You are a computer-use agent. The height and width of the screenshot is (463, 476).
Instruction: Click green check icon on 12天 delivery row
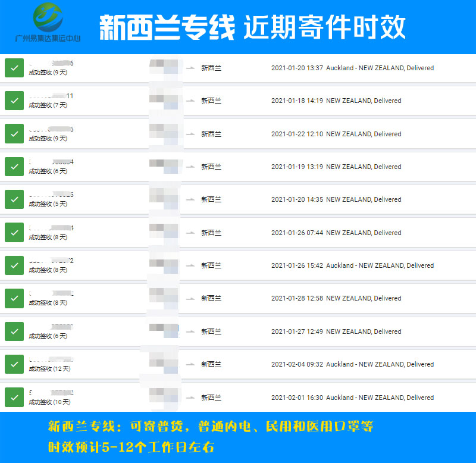click(14, 364)
